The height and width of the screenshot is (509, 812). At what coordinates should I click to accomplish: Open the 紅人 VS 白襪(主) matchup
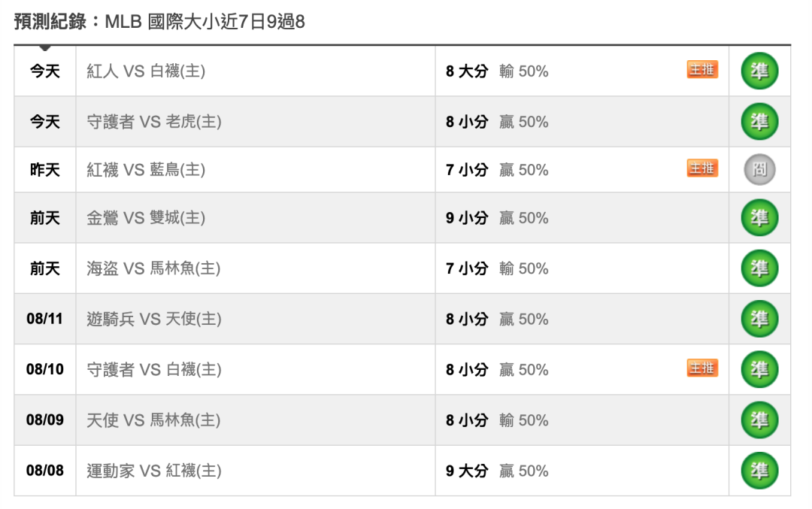click(x=146, y=71)
